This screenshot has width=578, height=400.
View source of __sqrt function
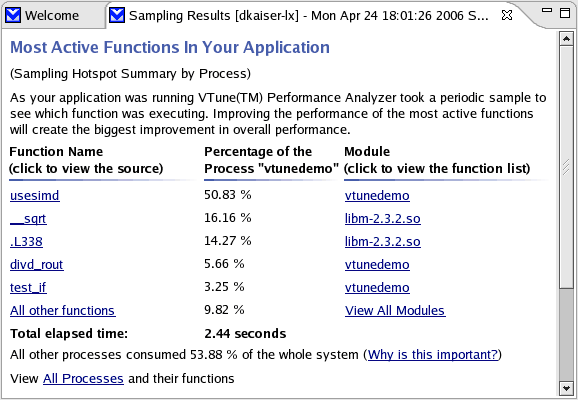tap(28, 219)
